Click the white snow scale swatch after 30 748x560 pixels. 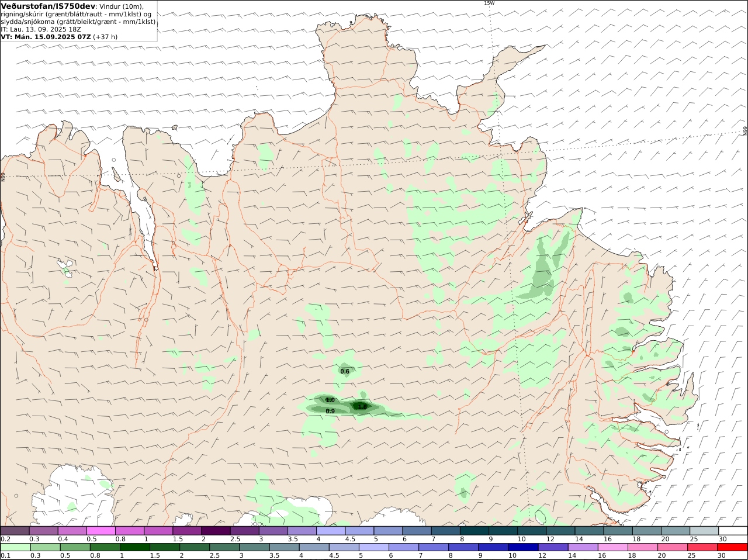[x=733, y=530]
